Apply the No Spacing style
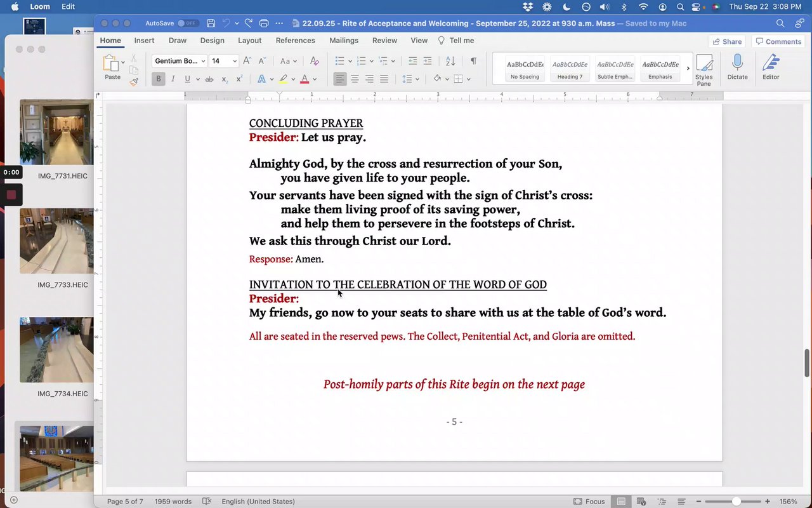Viewport: 812px width, 508px height. (525, 69)
